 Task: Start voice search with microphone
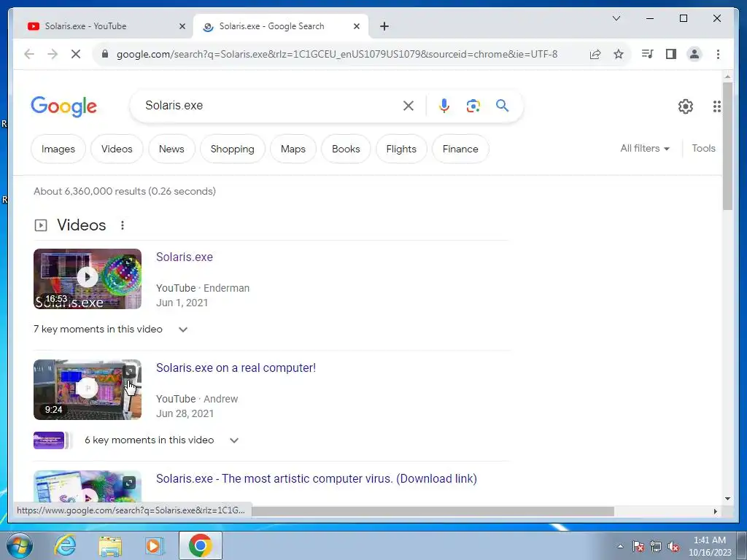[444, 106]
